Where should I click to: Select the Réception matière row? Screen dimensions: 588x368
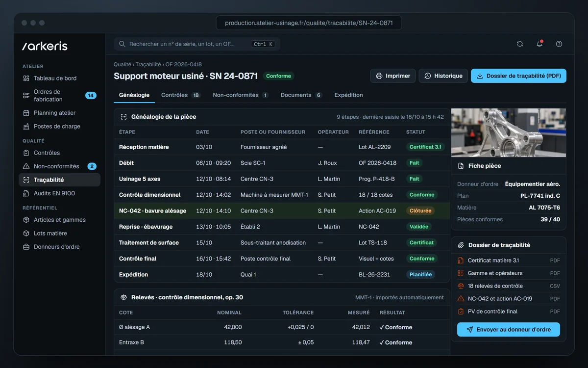coord(282,147)
